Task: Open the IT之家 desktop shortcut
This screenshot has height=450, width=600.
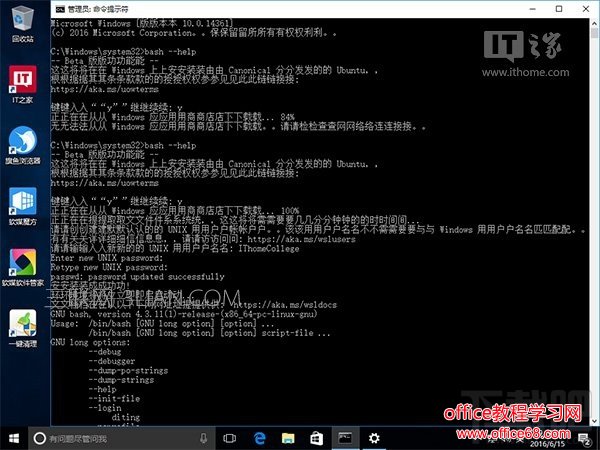Action: coord(23,85)
